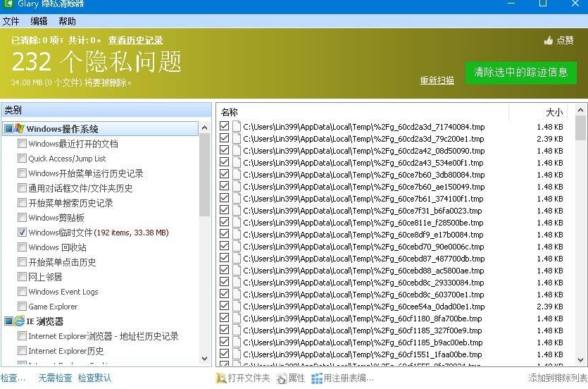Toggle the IE 浏览器 group checkbox
The image size is (588, 389).
click(x=9, y=321)
